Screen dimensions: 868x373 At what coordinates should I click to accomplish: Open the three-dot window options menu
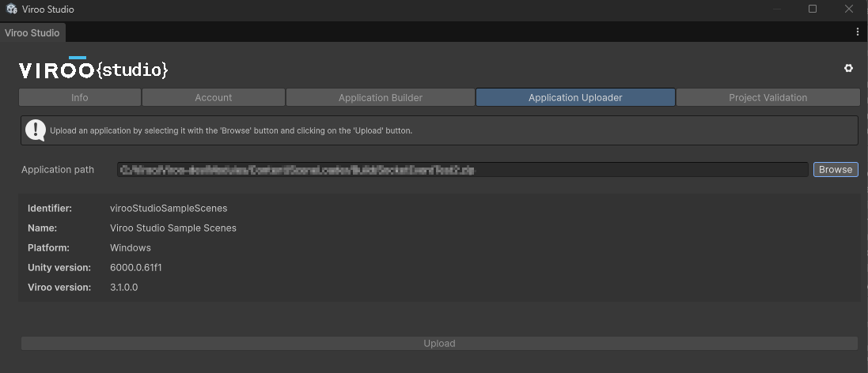pyautogui.click(x=858, y=32)
